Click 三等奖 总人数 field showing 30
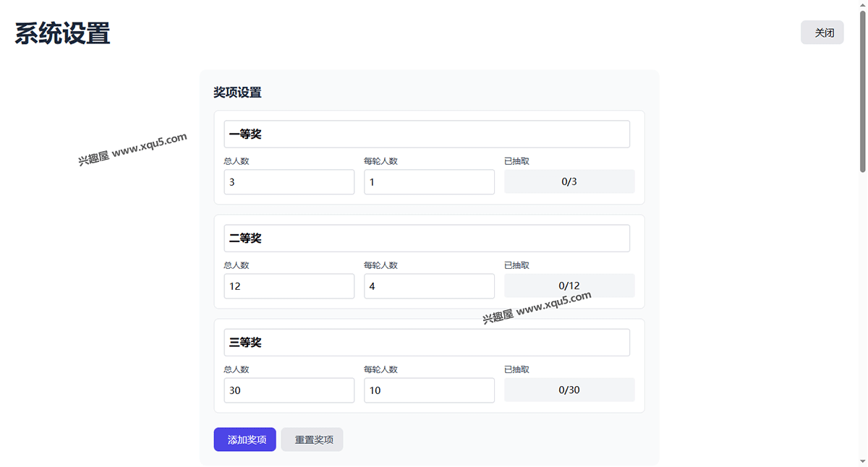The height and width of the screenshot is (467, 868). [x=289, y=390]
